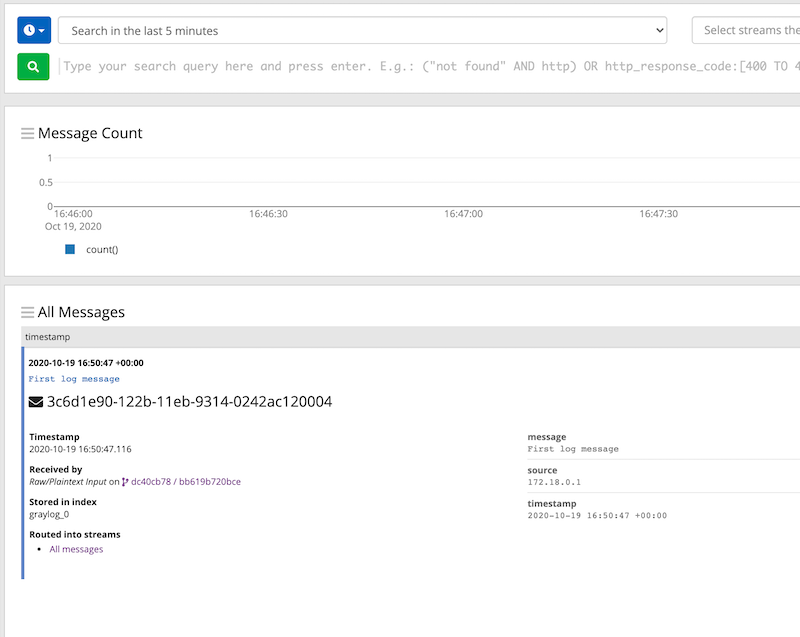Click the source field value 172.18.0.1
The image size is (800, 637).
pyautogui.click(x=552, y=482)
